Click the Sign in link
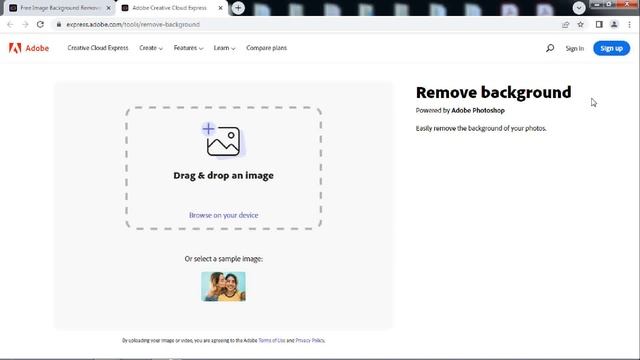Image resolution: width=640 pixels, height=360 pixels. point(574,49)
